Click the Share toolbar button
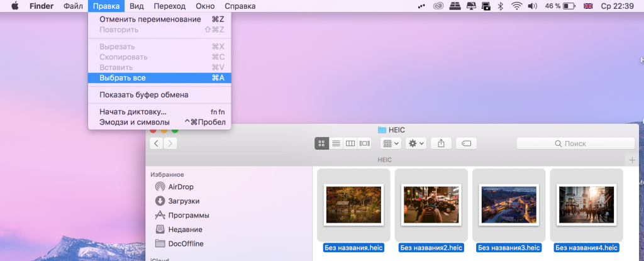Image resolution: width=644 pixels, height=261 pixels. 441,143
